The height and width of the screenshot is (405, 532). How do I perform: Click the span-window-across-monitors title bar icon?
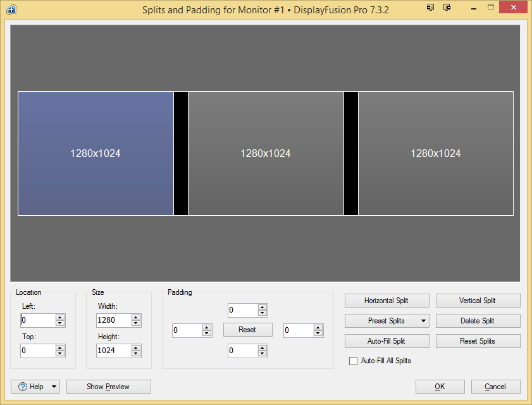coord(447,8)
